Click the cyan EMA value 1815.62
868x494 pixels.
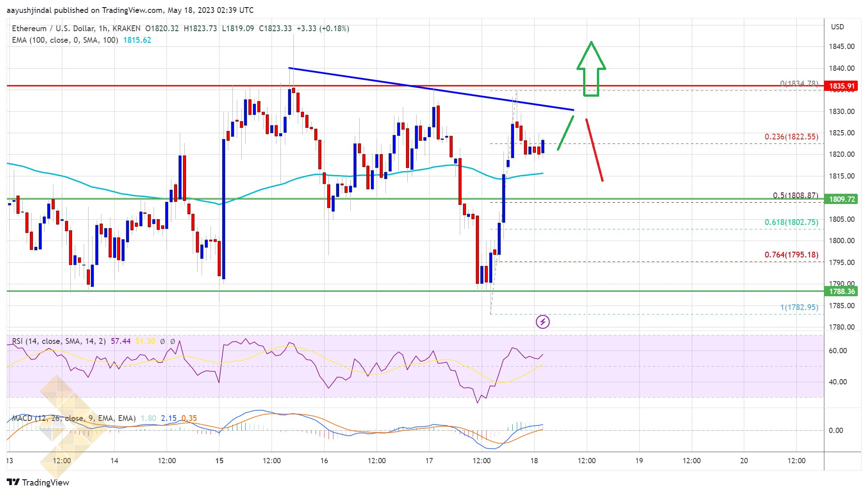(137, 40)
